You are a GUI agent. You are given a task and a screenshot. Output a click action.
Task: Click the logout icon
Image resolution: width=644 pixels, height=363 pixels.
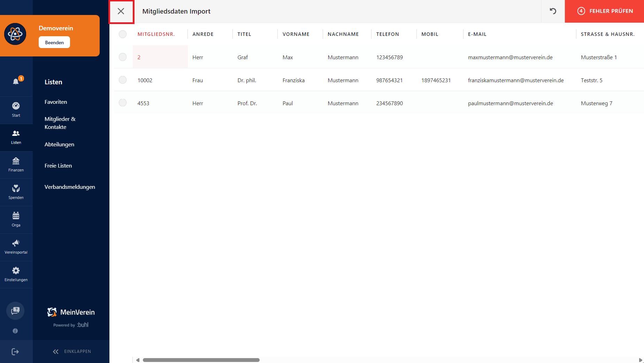15,352
